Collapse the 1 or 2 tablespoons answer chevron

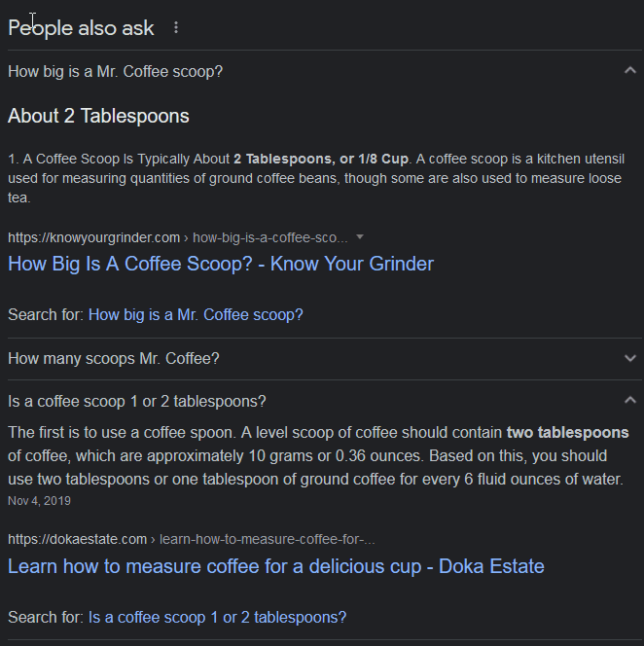point(630,400)
